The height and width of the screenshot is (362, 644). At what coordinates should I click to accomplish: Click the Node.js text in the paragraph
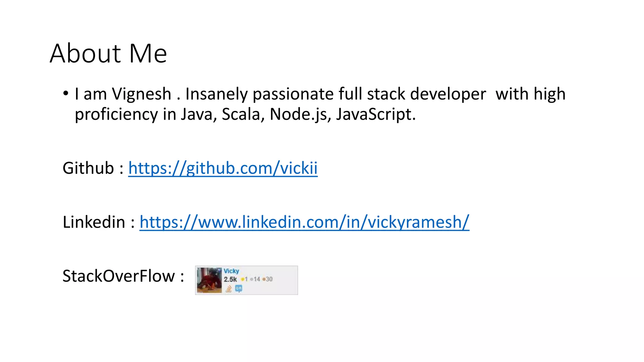[298, 114]
